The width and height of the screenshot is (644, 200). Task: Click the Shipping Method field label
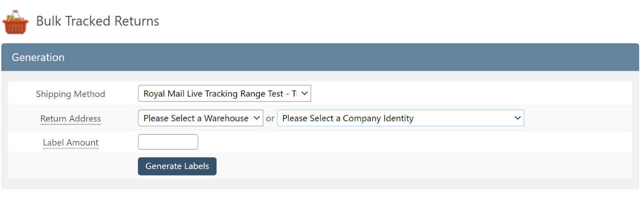(70, 94)
